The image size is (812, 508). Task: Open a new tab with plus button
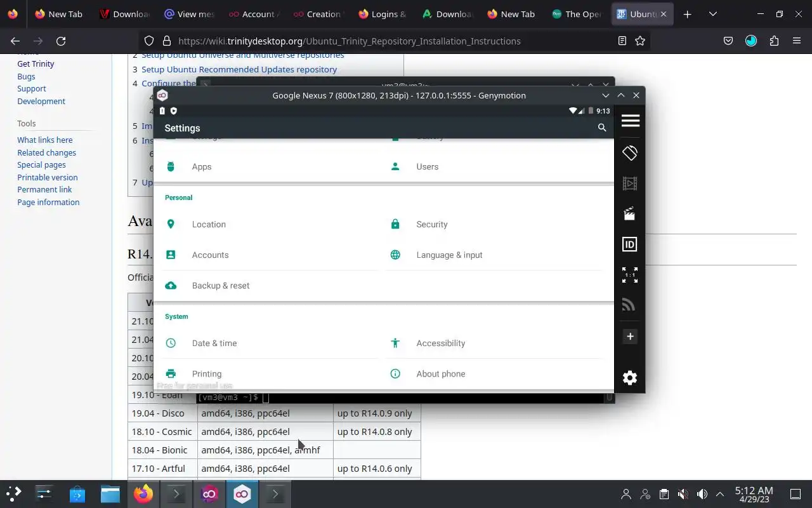(x=687, y=14)
